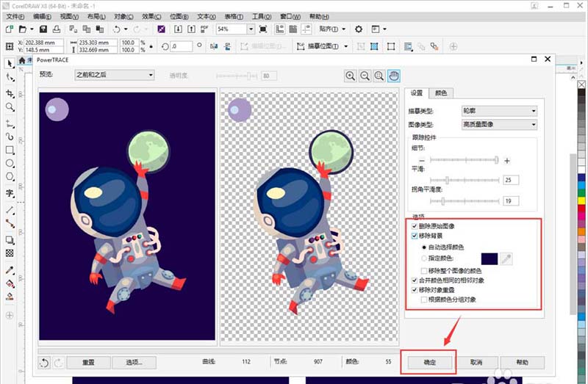588x384 pixels.
Task: Expand the application launcher dropdown arrow
Action: (384, 29)
